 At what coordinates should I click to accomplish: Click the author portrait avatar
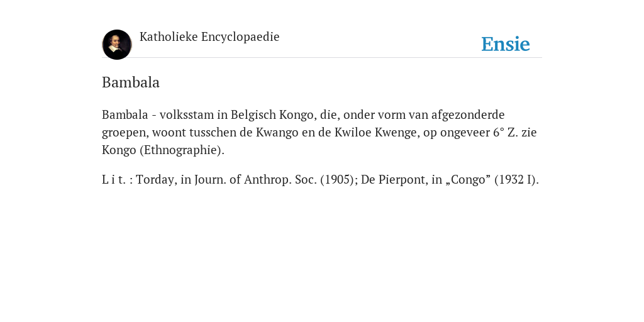tap(117, 45)
